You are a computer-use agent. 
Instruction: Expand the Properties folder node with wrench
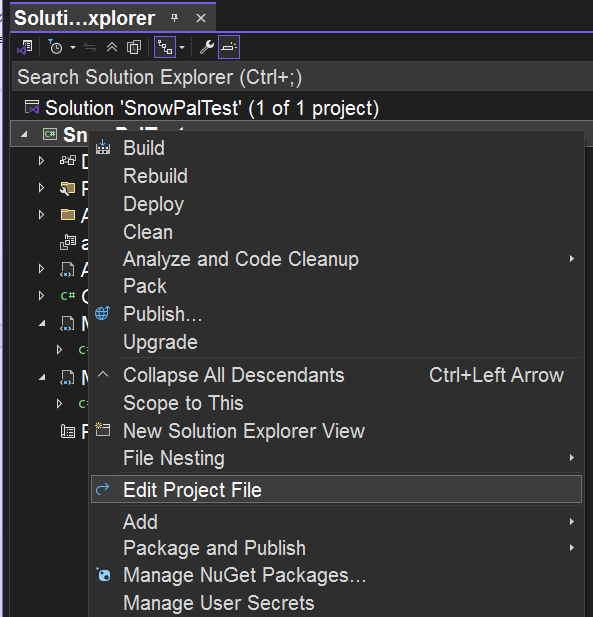tap(41, 188)
